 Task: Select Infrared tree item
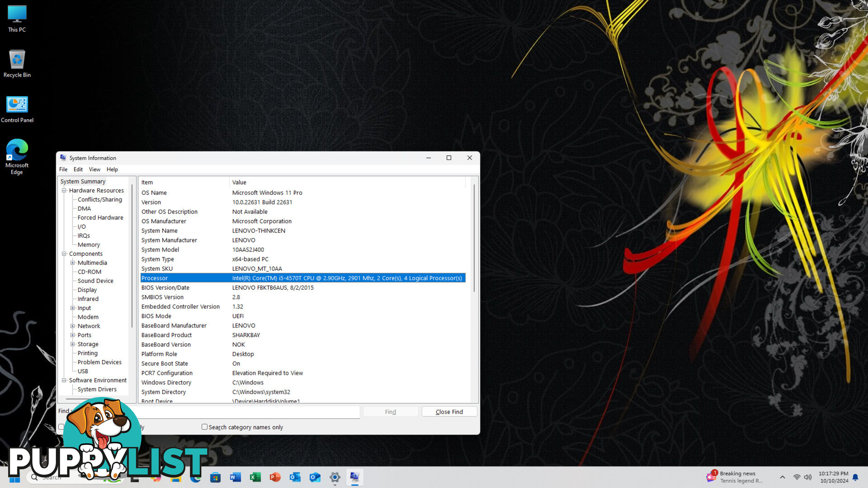(88, 299)
